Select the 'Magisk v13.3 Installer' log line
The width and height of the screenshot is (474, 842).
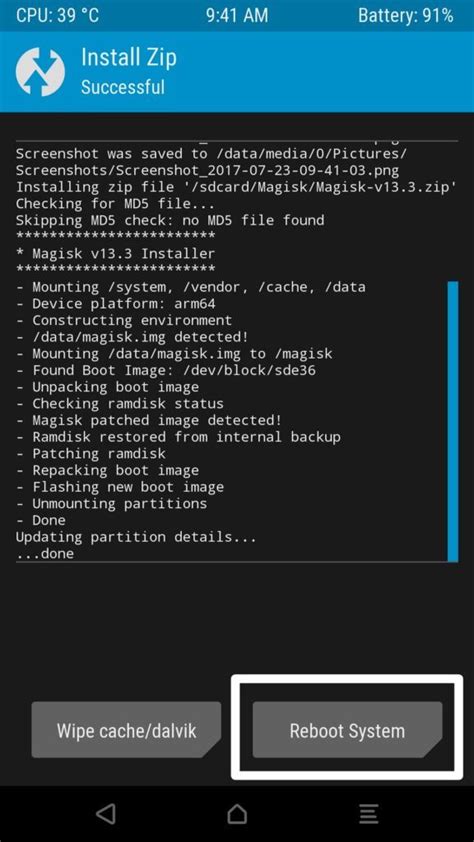pyautogui.click(x=115, y=253)
